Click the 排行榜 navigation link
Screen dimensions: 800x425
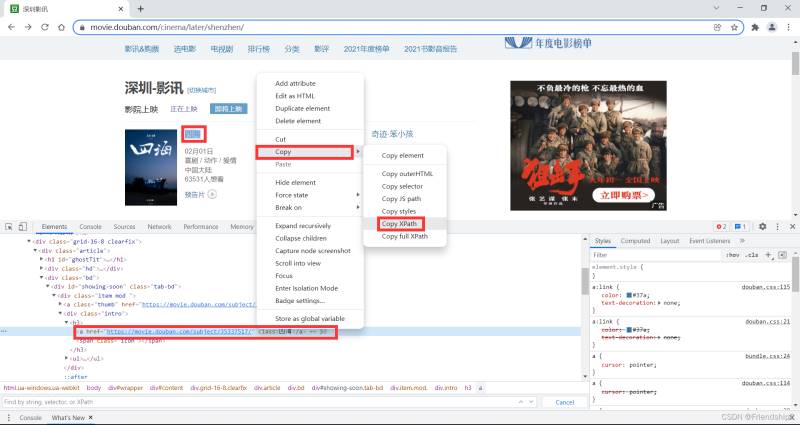point(259,49)
